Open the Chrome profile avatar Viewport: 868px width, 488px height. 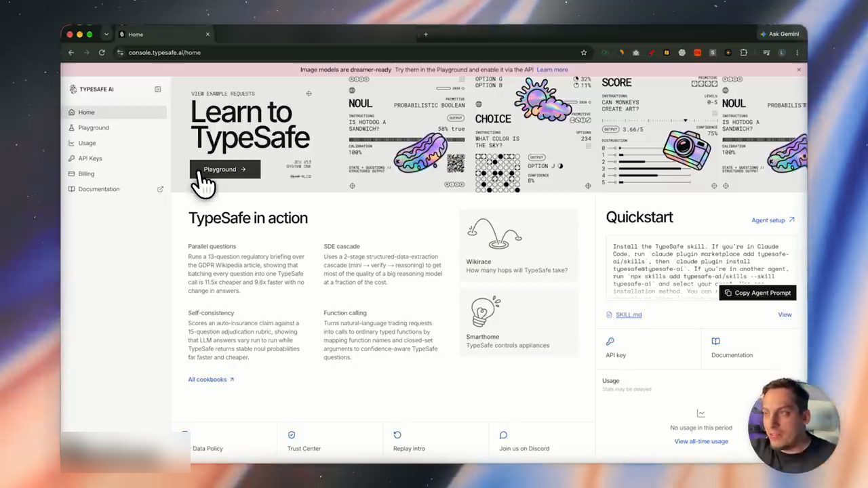click(x=782, y=52)
